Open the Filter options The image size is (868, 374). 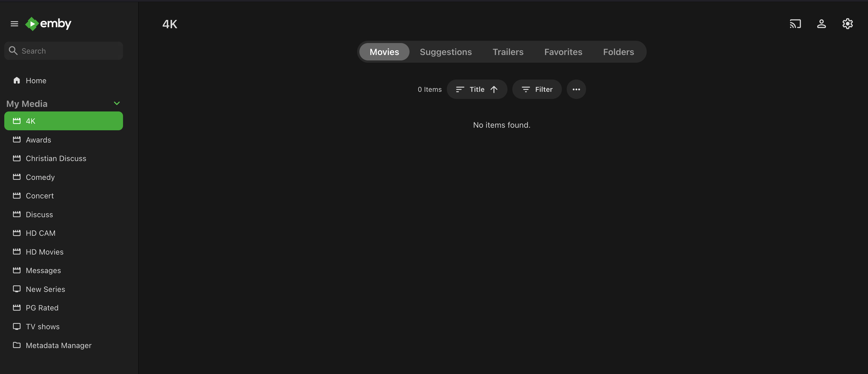(537, 90)
